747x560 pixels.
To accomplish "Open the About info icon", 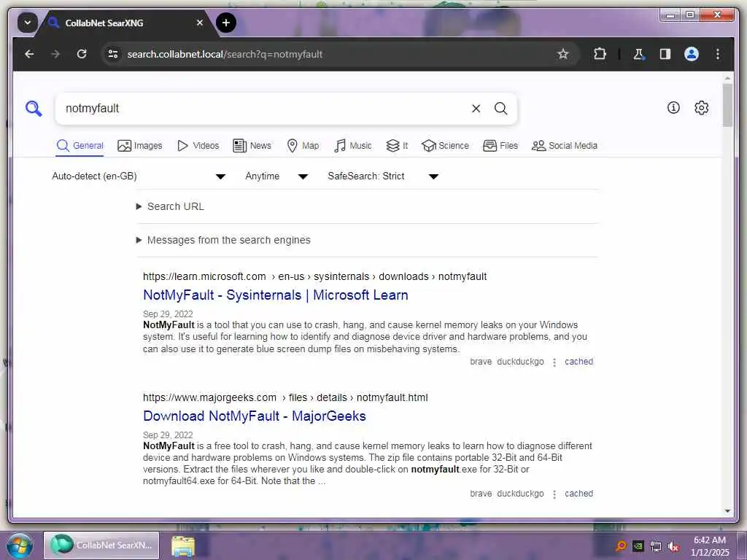I will click(673, 108).
